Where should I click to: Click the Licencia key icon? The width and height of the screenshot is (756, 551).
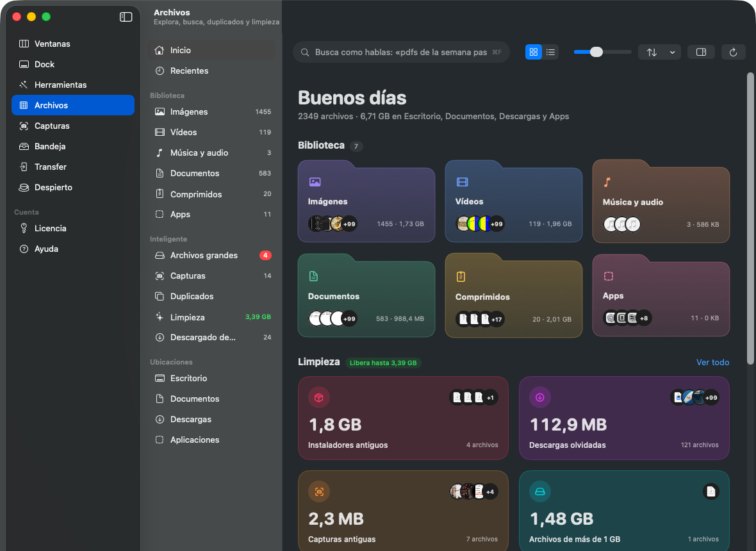pos(24,229)
